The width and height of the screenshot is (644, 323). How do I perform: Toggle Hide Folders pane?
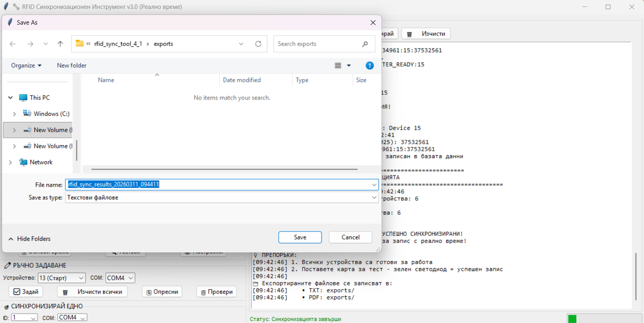29,239
